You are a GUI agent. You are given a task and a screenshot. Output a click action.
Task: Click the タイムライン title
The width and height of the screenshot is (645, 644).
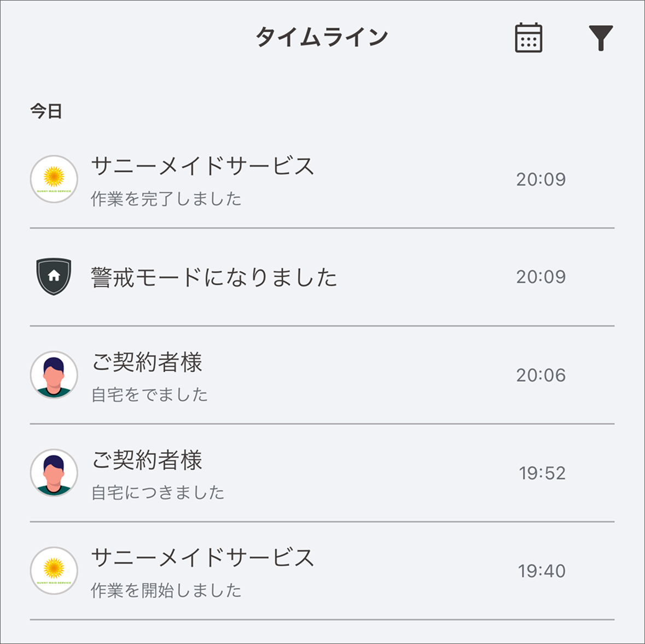point(322,36)
